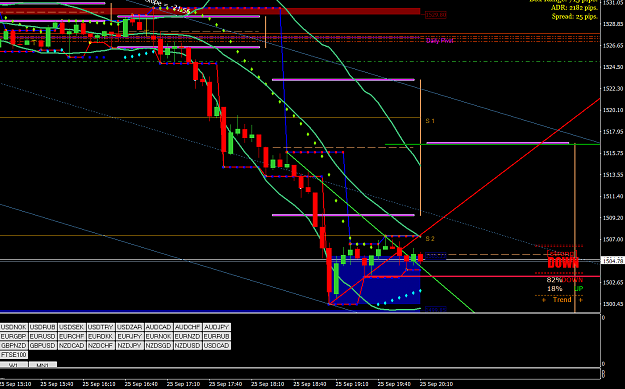Select the 18% UP indicator text

pyautogui.click(x=564, y=289)
